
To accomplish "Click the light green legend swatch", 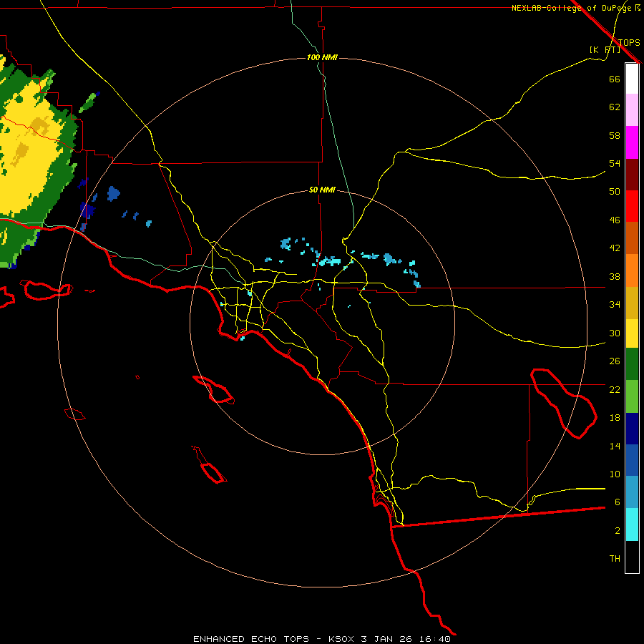I will coord(632,396).
